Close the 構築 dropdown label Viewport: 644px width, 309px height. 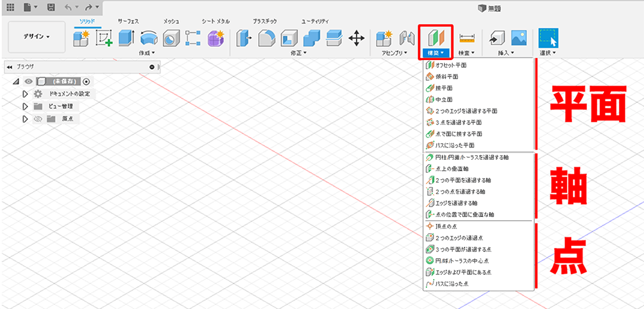coord(435,53)
